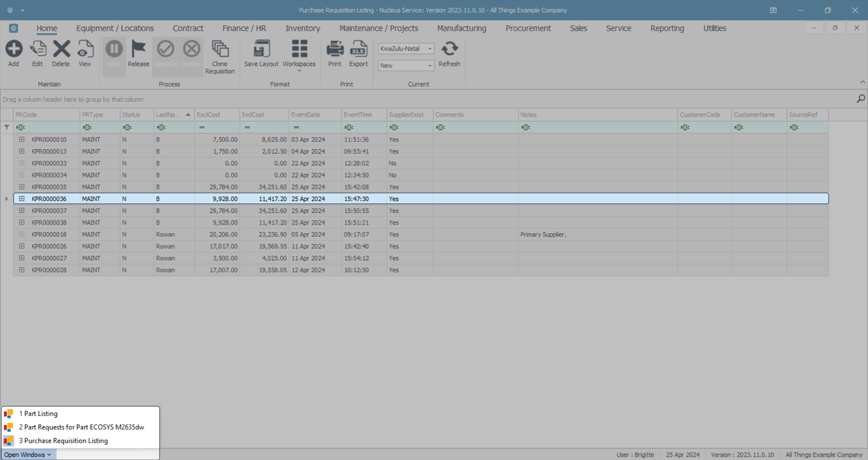Open the Workspaces dropdown
This screenshot has height=460, width=868.
(299, 54)
